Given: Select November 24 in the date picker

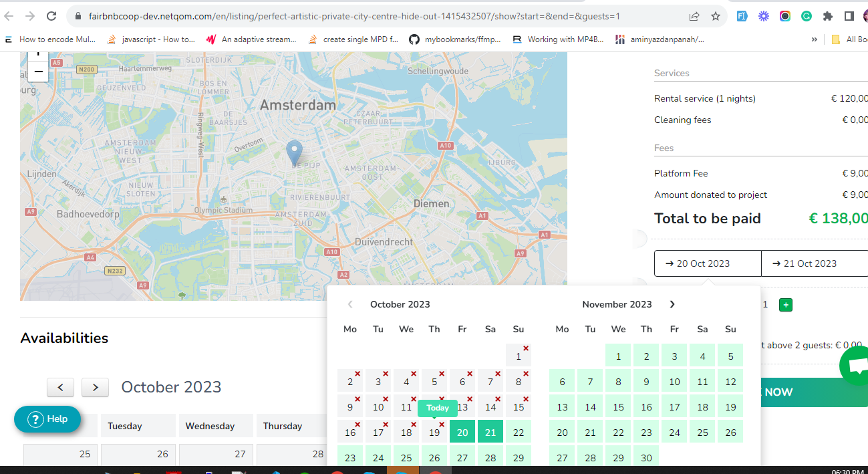Looking at the screenshot, I should click(674, 433).
